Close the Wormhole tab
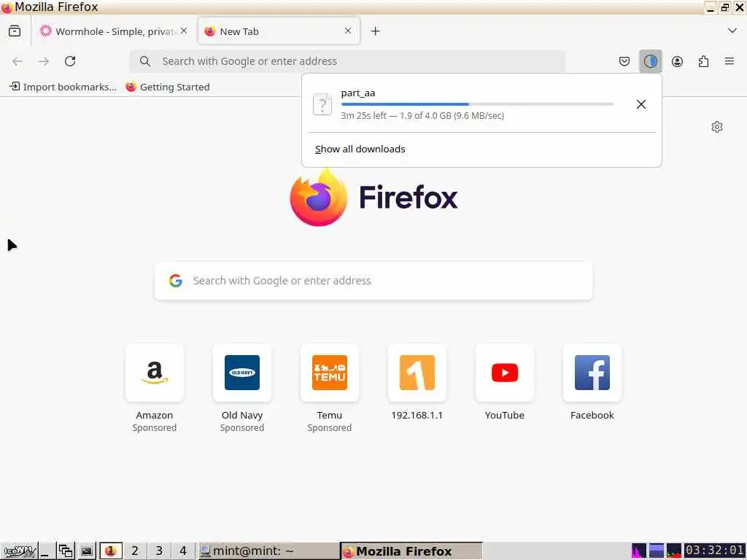Image resolution: width=747 pixels, height=560 pixels. tap(184, 31)
